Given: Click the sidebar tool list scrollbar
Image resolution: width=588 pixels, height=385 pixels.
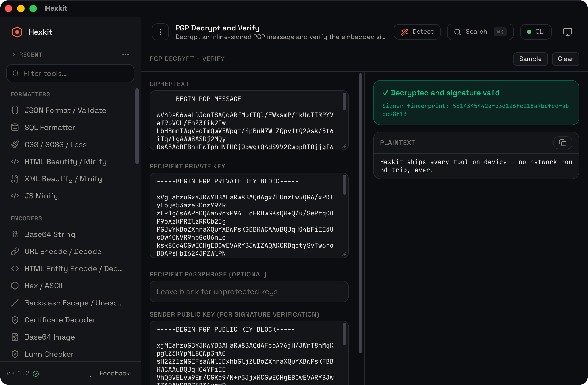Looking at the screenshot, I should tap(137, 126).
